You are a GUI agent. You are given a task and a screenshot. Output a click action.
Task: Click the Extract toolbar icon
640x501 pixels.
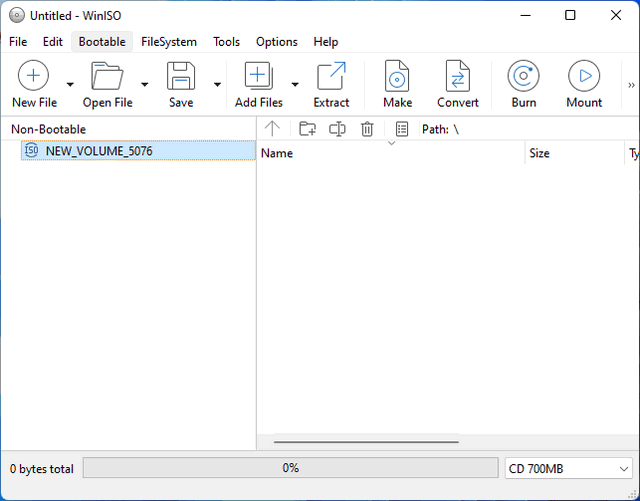click(331, 77)
